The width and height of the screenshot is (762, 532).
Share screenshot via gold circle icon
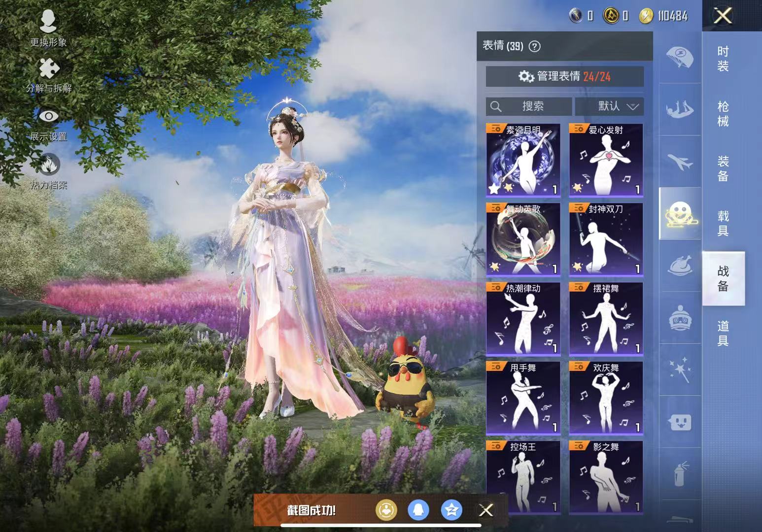coord(386,510)
